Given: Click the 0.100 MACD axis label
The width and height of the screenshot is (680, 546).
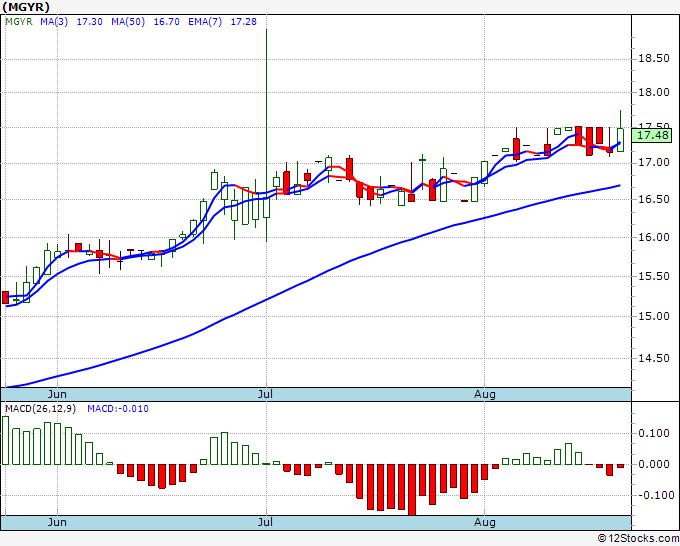Looking at the screenshot, I should (x=654, y=433).
